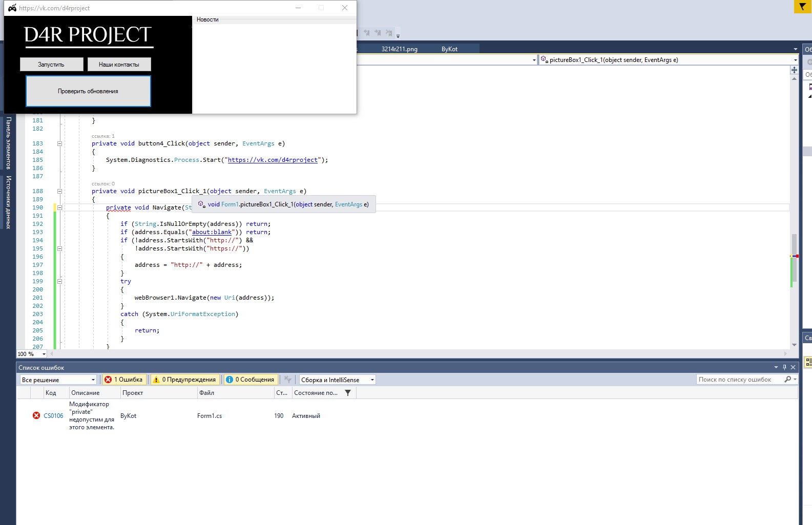Collapse the try block outline at line 199

point(59,282)
